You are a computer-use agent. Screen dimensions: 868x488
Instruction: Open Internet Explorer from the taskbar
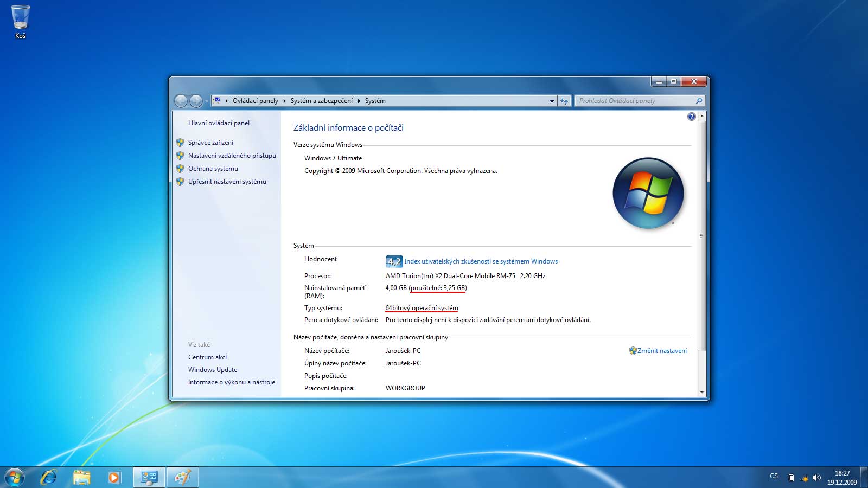click(x=49, y=477)
